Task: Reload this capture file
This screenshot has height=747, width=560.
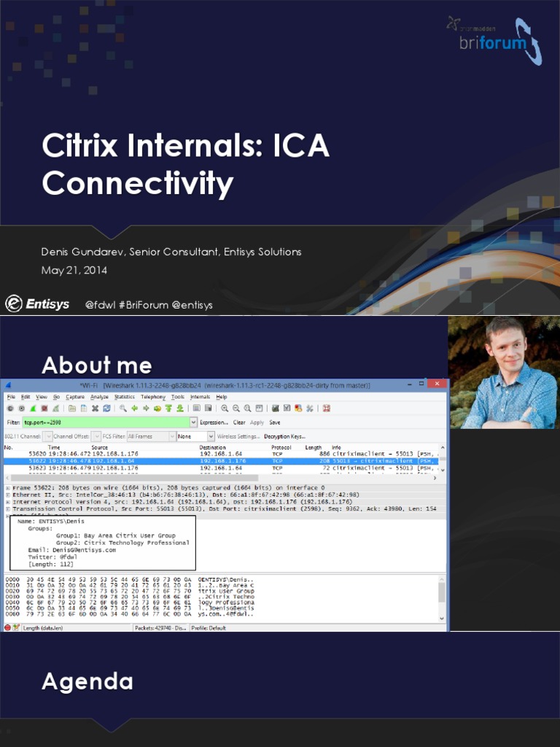Action: [106, 409]
